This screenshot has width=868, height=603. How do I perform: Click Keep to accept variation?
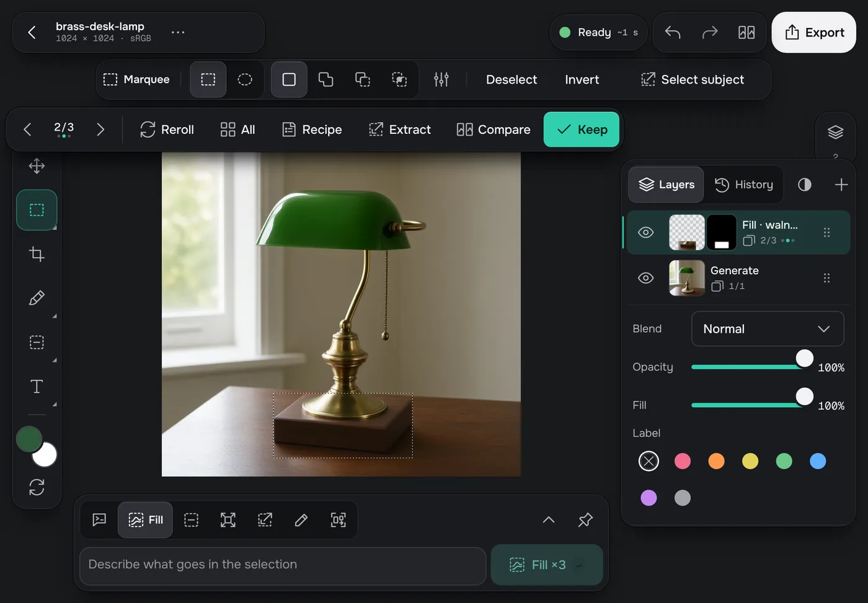(x=582, y=130)
